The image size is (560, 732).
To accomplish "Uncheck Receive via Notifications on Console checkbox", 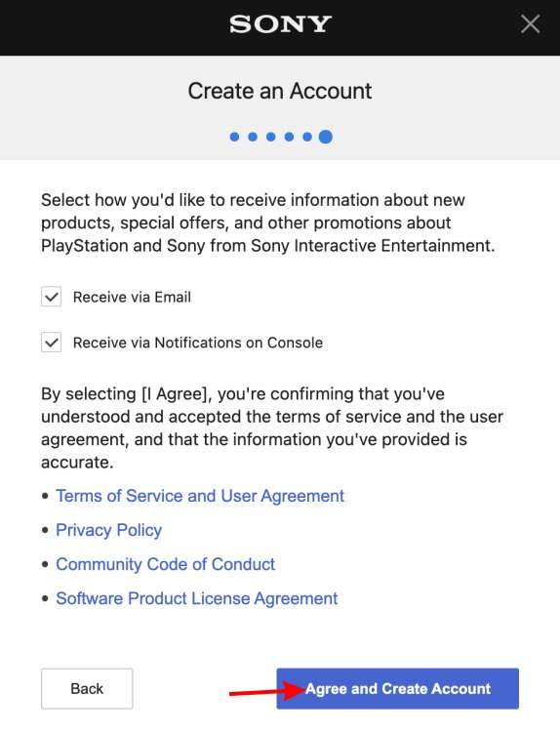I will pos(52,343).
